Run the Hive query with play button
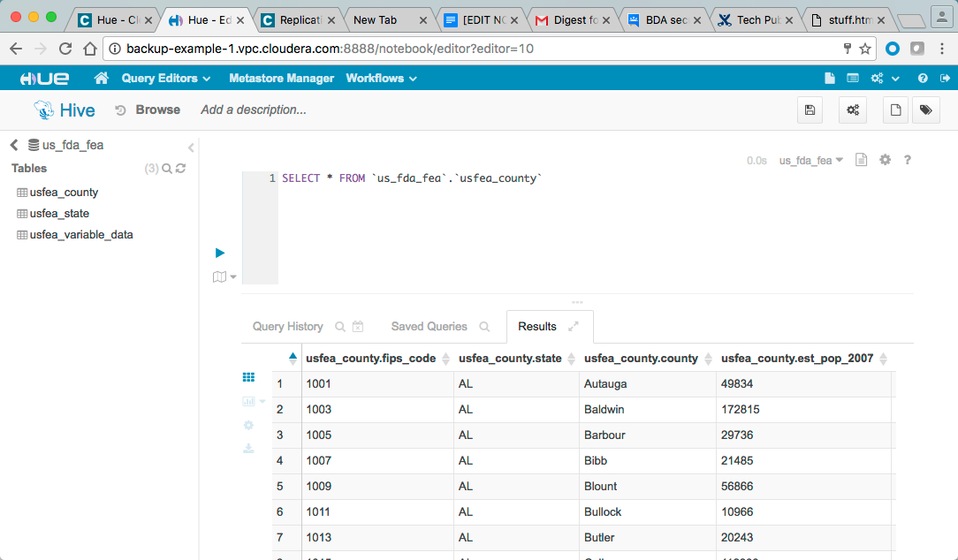 220,253
